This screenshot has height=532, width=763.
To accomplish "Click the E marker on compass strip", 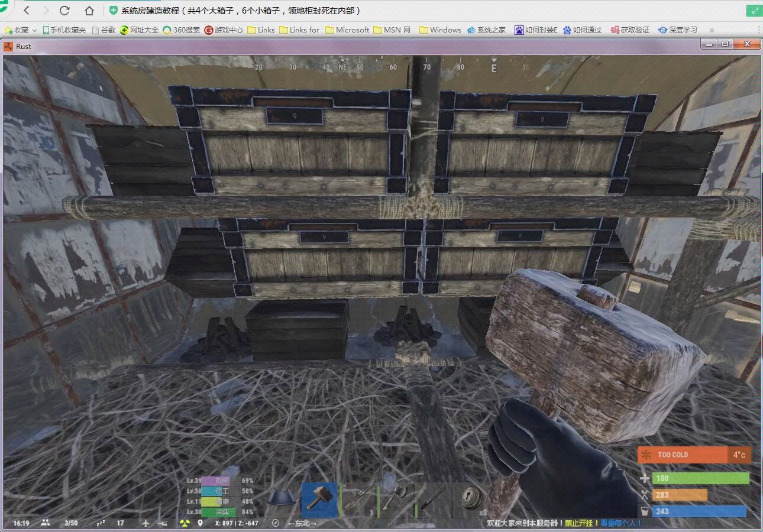I will tap(494, 68).
